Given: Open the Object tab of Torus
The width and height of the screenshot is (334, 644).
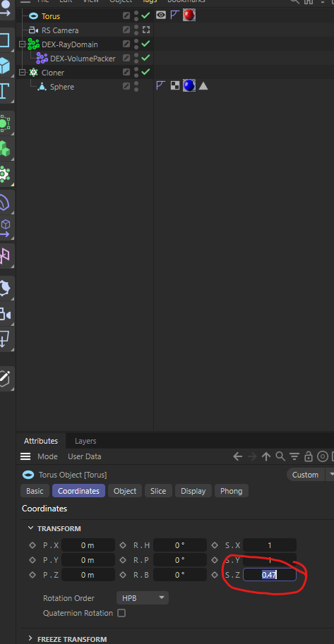Looking at the screenshot, I should pos(125,491).
